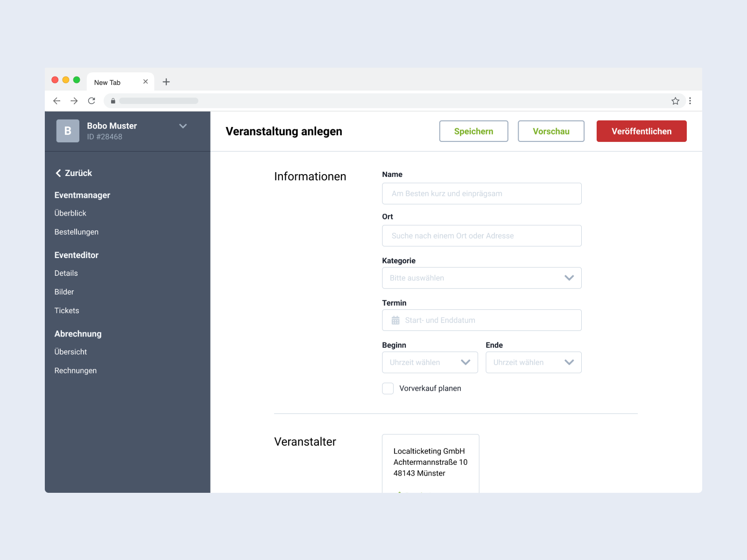Go to Bestellungen in sidebar
Viewport: 747px width, 560px height.
pyautogui.click(x=77, y=232)
